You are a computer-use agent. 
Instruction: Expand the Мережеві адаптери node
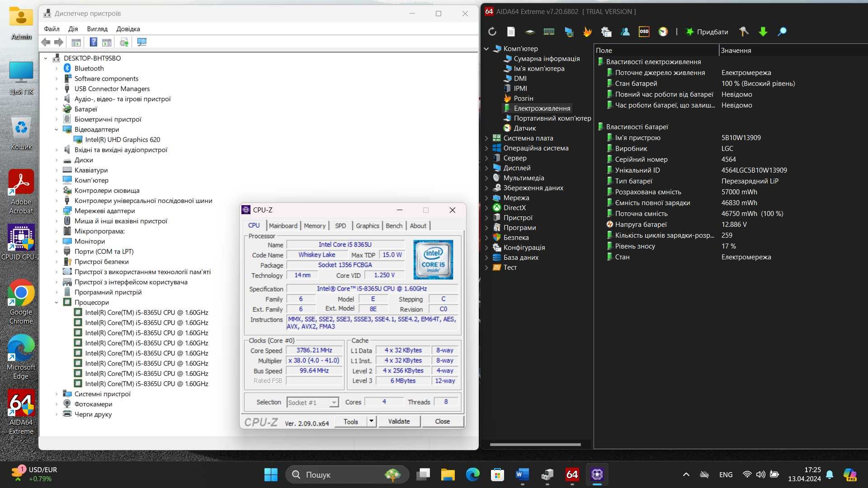tap(57, 211)
